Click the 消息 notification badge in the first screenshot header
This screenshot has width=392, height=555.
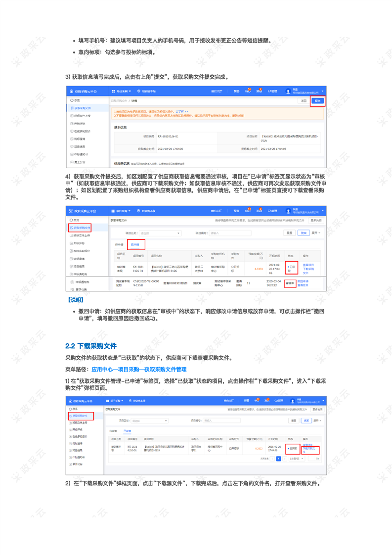[259, 92]
